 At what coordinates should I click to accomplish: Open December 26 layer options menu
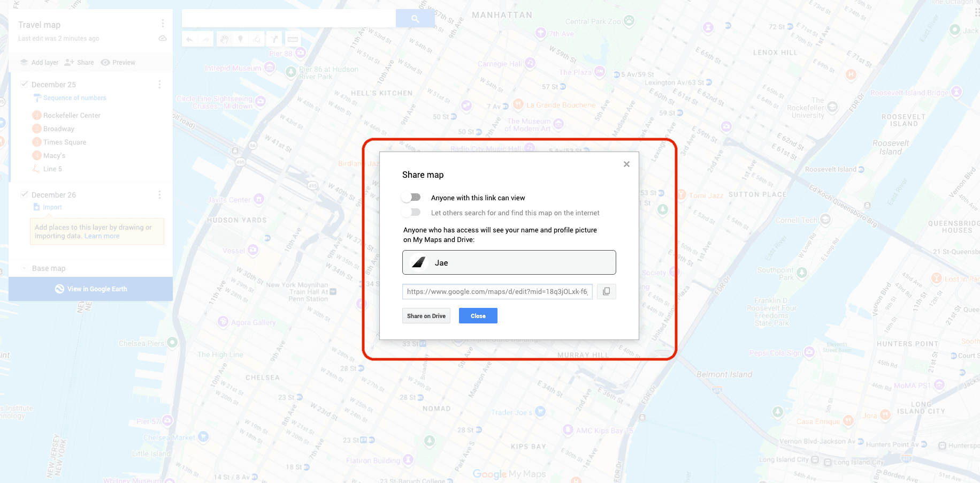point(159,195)
